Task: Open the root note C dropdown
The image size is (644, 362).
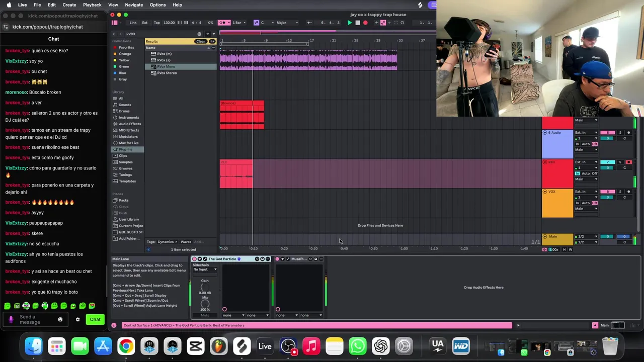Action: 267,23
